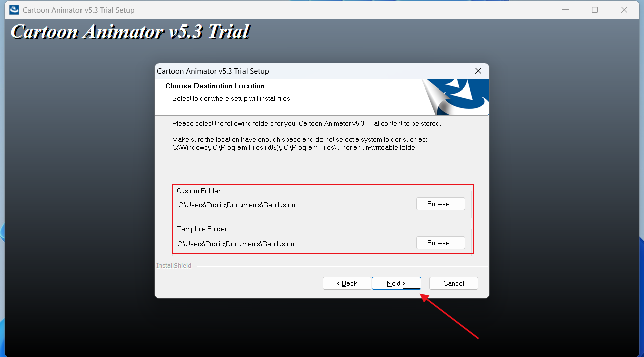644x357 pixels.
Task: Click the inner dialog's title bar text
Action: coord(213,71)
